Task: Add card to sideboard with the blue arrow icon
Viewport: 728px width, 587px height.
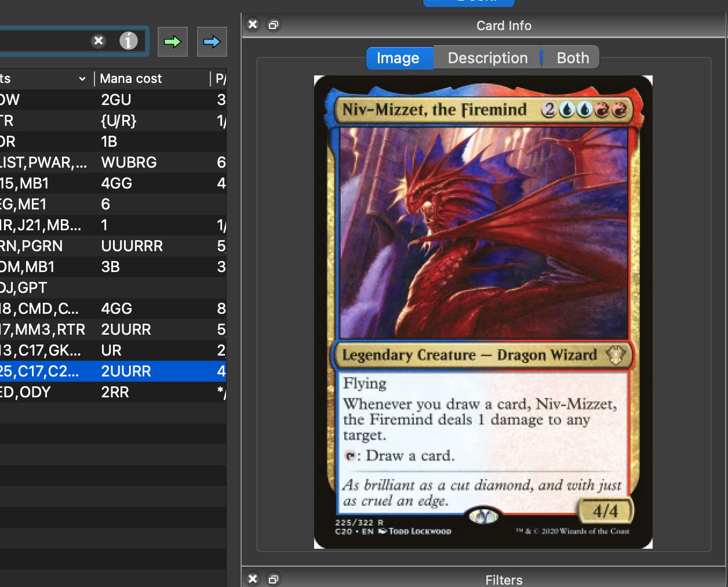Action: coord(212,41)
